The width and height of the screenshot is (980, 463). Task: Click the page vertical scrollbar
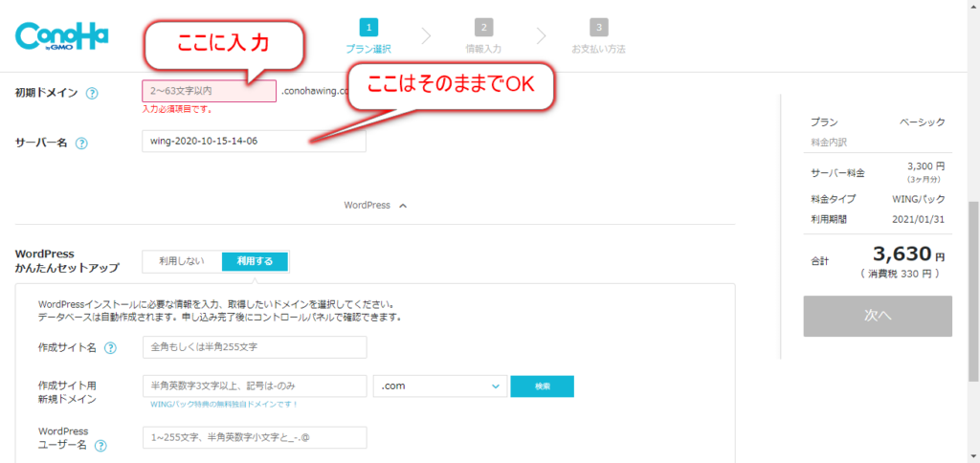click(x=973, y=291)
